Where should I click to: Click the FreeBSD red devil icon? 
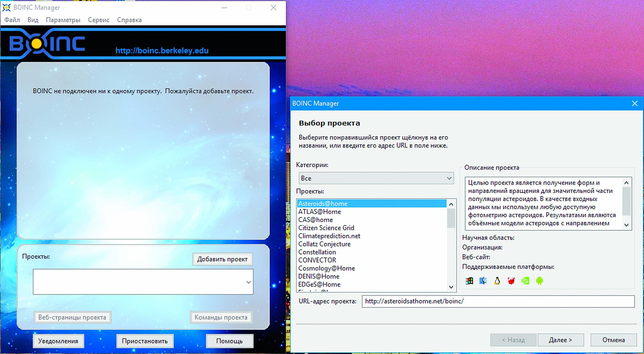pos(511,281)
